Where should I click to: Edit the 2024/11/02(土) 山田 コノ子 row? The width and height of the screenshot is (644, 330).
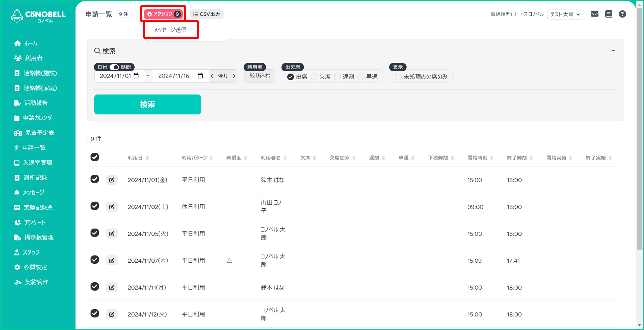pyautogui.click(x=111, y=207)
